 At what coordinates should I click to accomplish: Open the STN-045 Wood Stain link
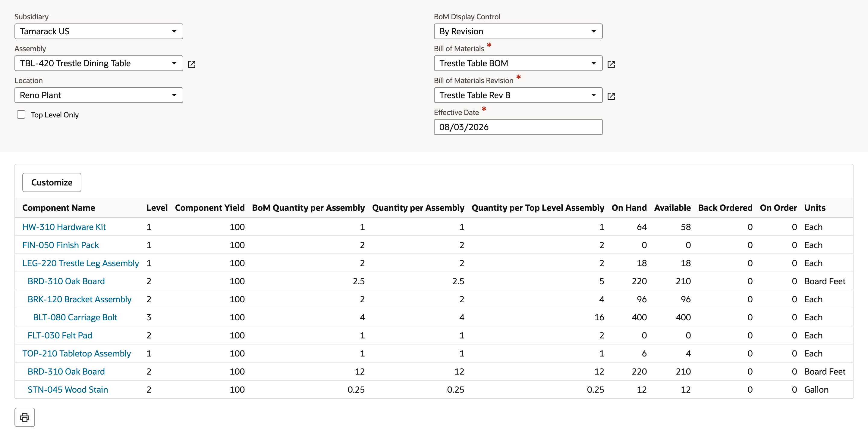[68, 390]
